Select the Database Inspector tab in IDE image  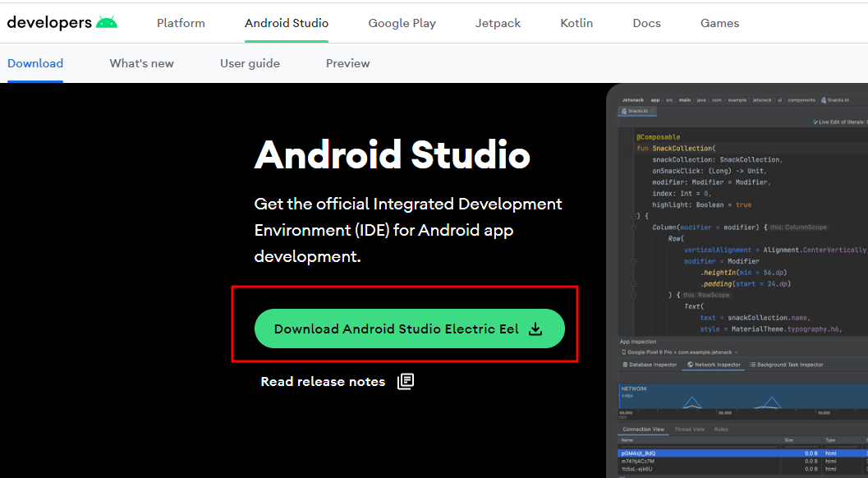click(x=650, y=365)
